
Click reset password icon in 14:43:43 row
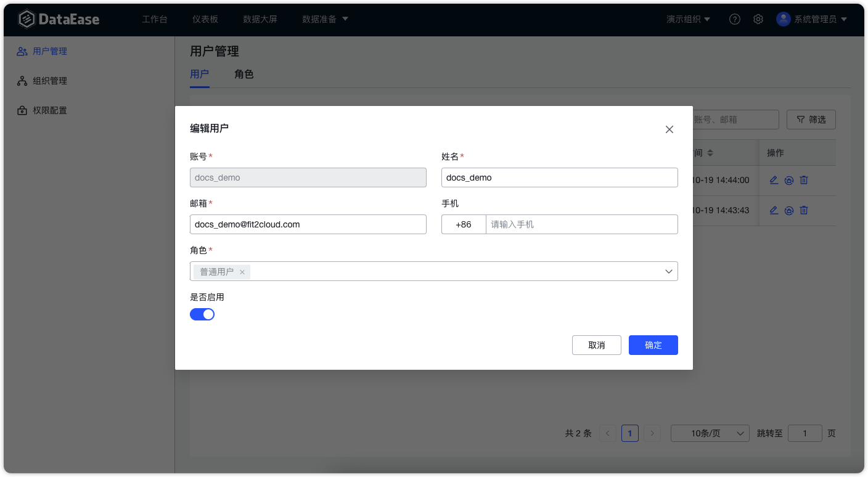tap(789, 211)
